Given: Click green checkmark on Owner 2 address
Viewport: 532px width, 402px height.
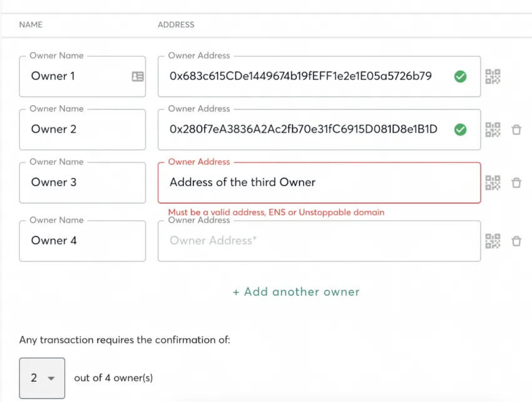Looking at the screenshot, I should click(x=461, y=130).
